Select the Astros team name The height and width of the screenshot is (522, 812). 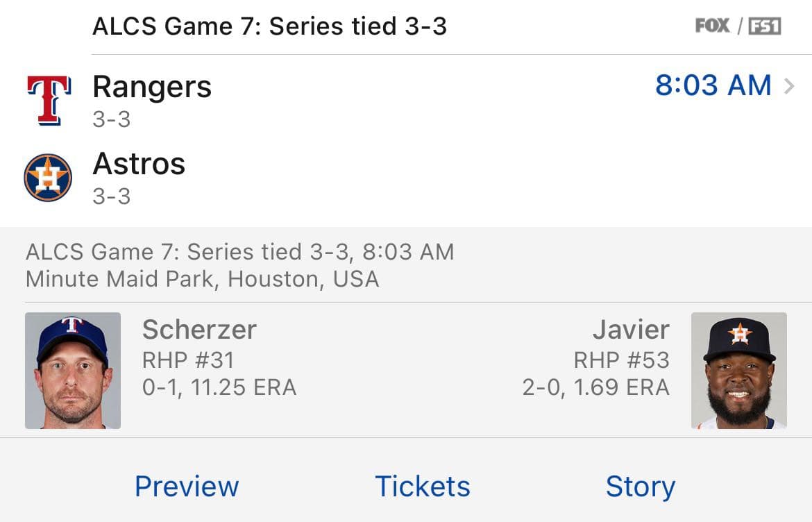tap(138, 164)
